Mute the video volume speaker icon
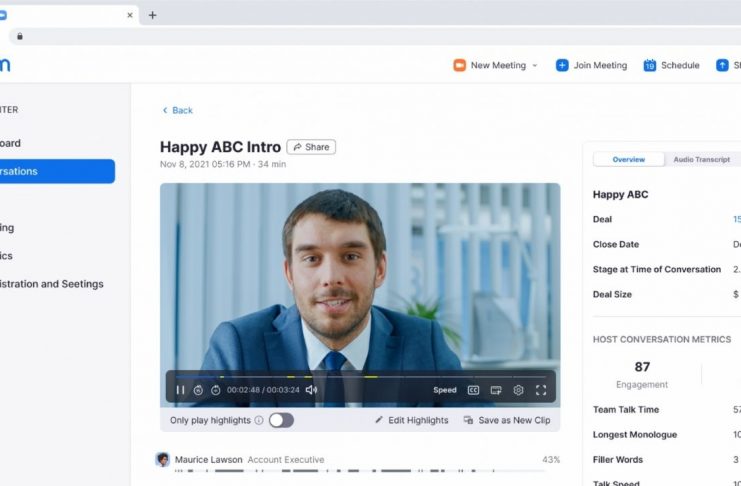Image resolution: width=741 pixels, height=486 pixels. (x=311, y=390)
